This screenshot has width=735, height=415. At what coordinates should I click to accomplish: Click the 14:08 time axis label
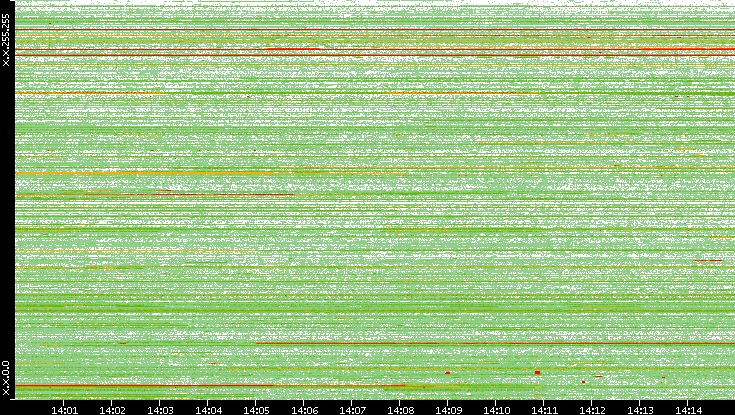click(x=400, y=410)
